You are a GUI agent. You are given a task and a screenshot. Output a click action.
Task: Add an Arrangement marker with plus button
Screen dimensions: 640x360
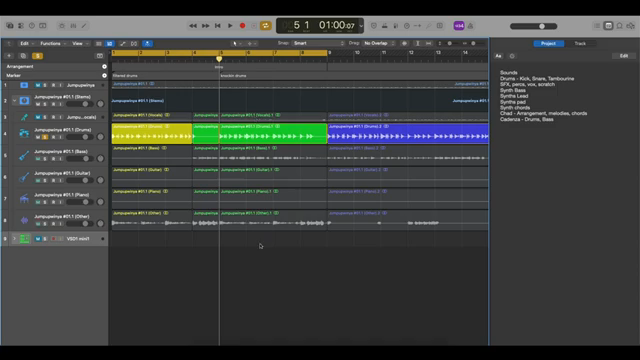point(104,67)
